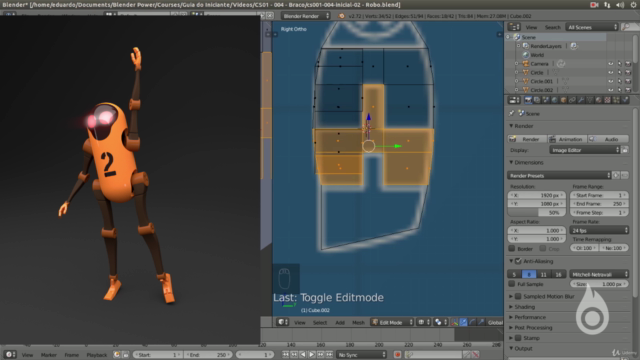Viewport: 640px width, 360px height.
Task: Open the 24 fps frame rate dropdown
Action: (x=599, y=230)
